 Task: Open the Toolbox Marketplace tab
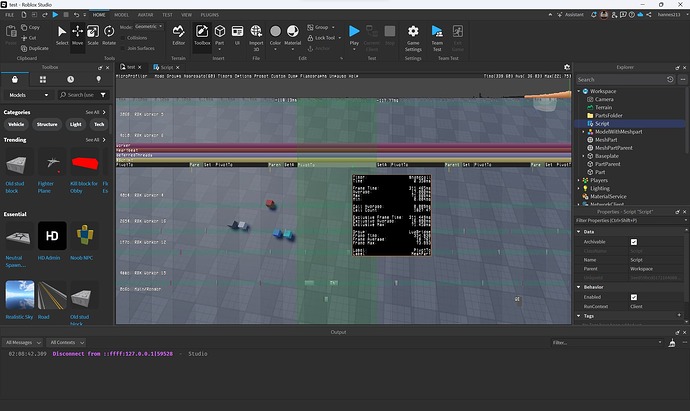tap(15, 79)
